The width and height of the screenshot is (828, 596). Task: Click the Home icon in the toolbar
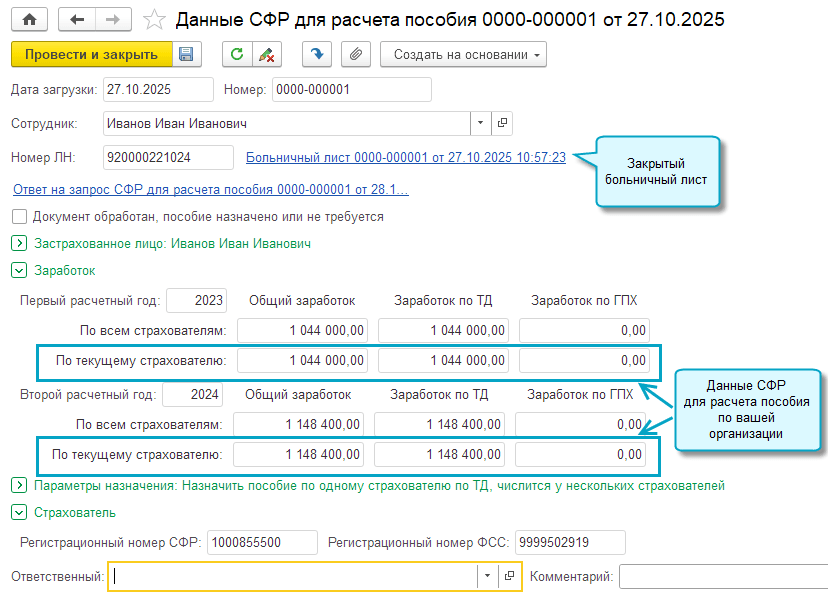pyautogui.click(x=29, y=19)
